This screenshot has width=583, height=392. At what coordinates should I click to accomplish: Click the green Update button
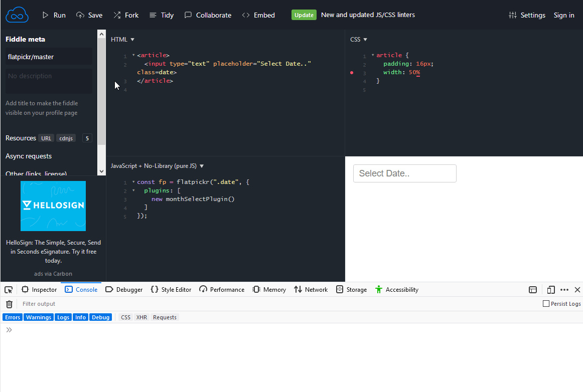click(304, 15)
